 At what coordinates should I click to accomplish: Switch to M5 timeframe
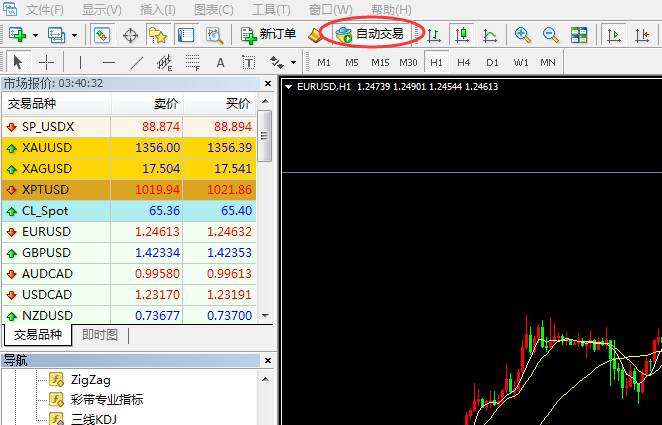[351, 62]
